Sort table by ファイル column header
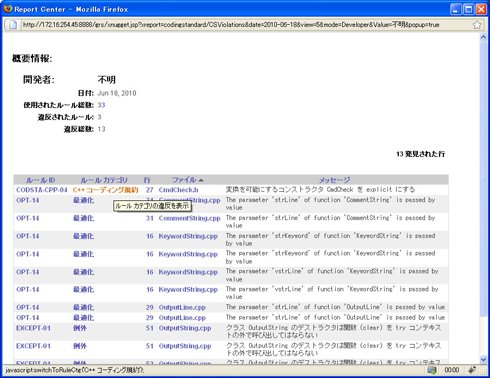 184,180
